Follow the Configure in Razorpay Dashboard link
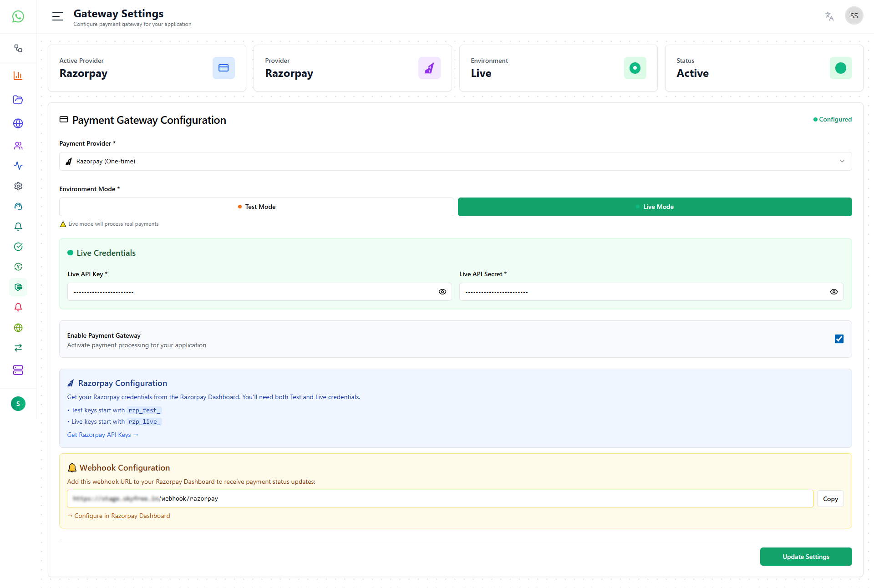 coord(119,516)
